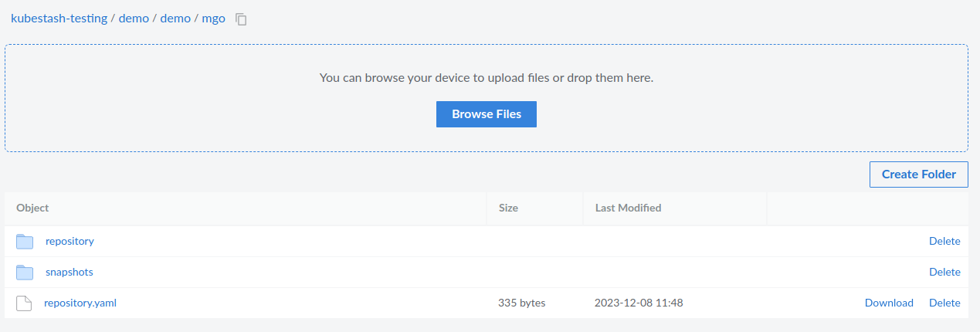The height and width of the screenshot is (332, 980).
Task: Open the snapshots folder by name
Action: (x=69, y=272)
